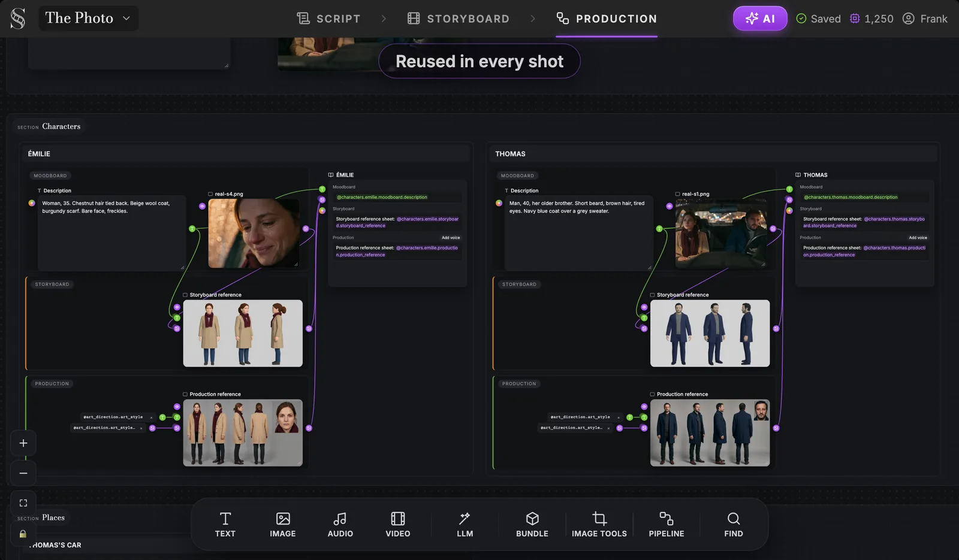The width and height of the screenshot is (959, 560).
Task: Open the AI assistant button
Action: tap(760, 19)
